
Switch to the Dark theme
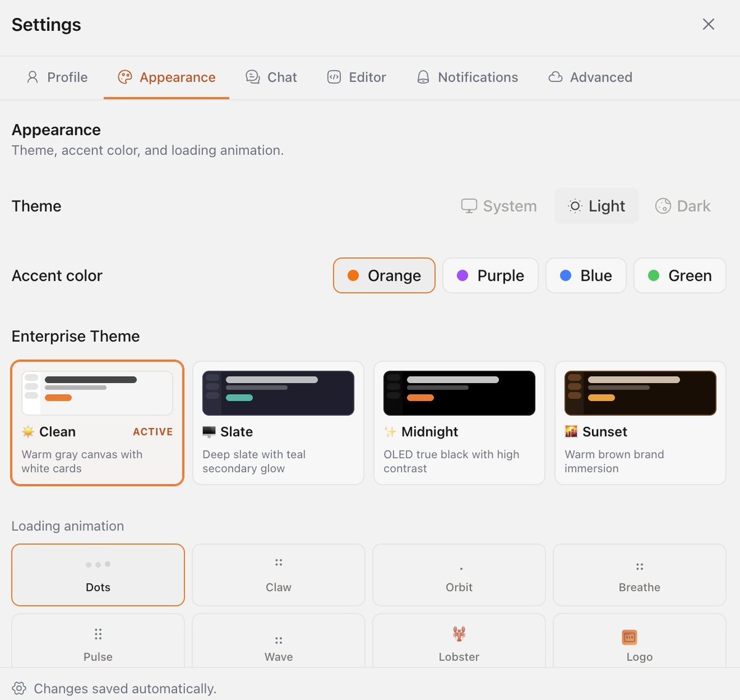tap(683, 206)
